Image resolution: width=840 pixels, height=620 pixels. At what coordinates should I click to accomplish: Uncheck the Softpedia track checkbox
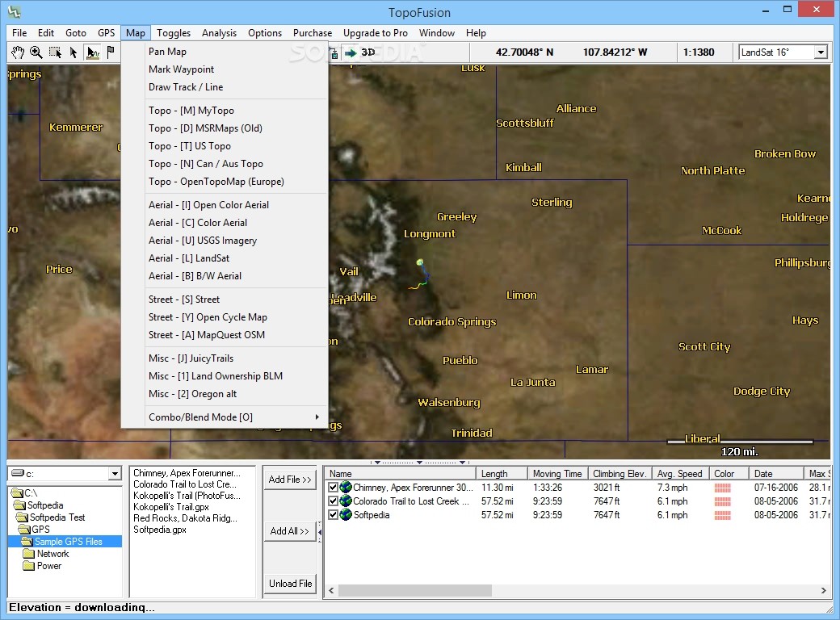(x=334, y=515)
